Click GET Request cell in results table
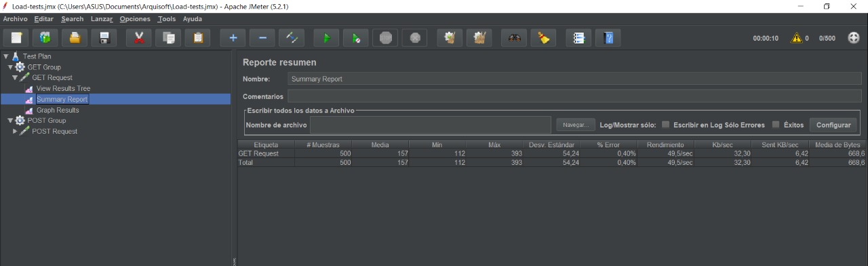Screen dimensions: 868x266 pos(266,153)
